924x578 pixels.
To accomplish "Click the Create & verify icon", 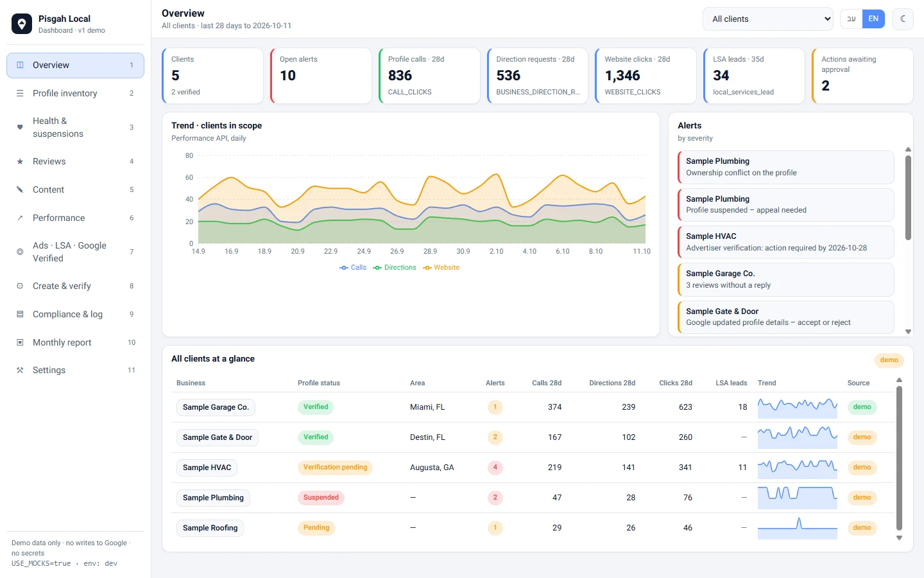I will [20, 286].
